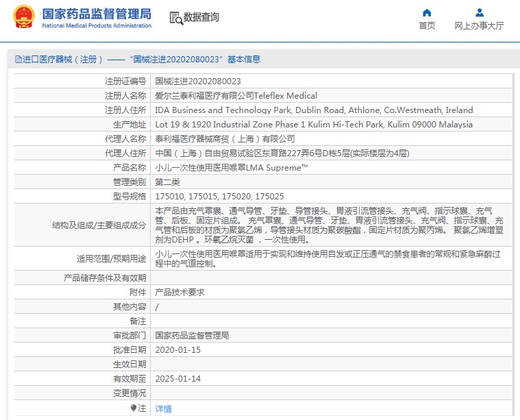Click the 产品储存条件及有效期 label

(x=105, y=277)
